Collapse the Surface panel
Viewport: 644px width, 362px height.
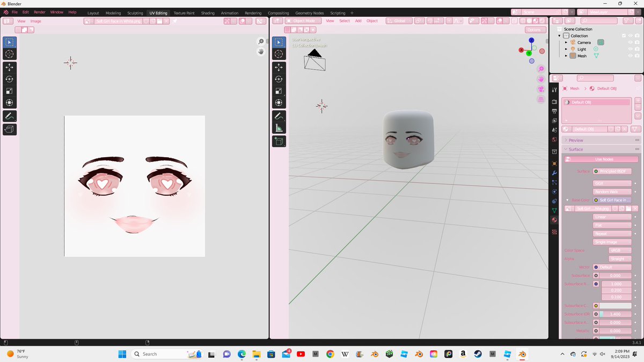point(601,149)
